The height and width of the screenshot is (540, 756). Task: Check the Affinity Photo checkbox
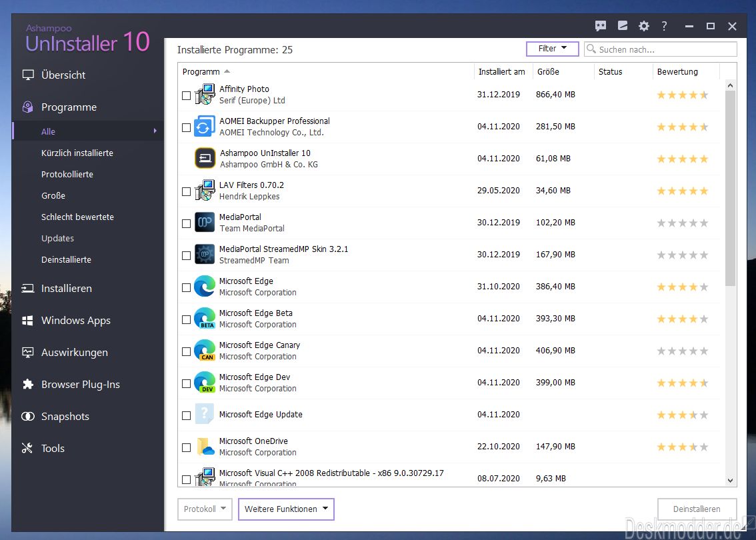pyautogui.click(x=186, y=95)
